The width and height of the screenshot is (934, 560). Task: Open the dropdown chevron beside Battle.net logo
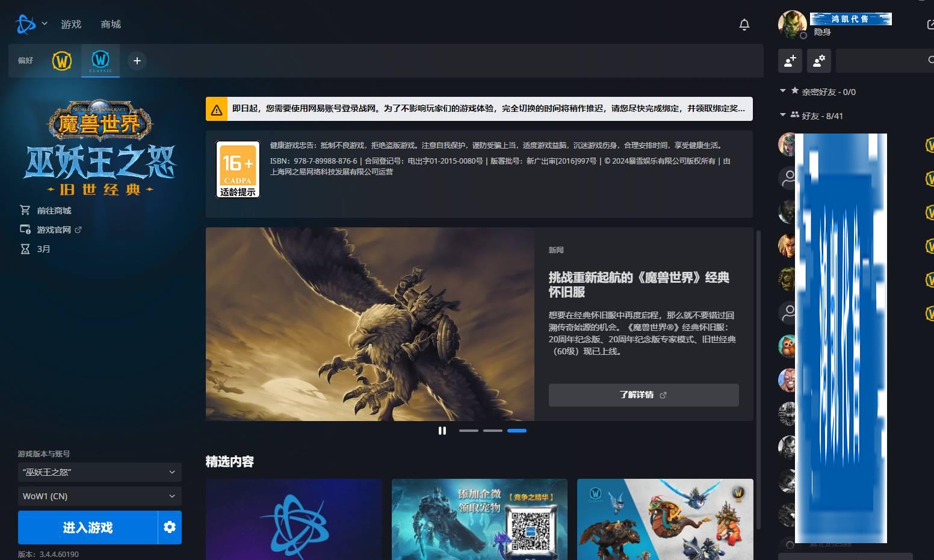click(45, 24)
